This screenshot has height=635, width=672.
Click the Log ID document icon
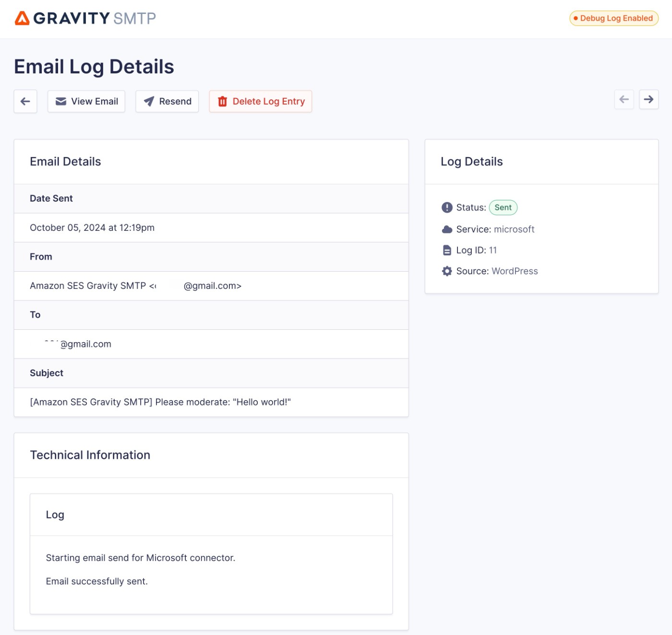(x=447, y=250)
